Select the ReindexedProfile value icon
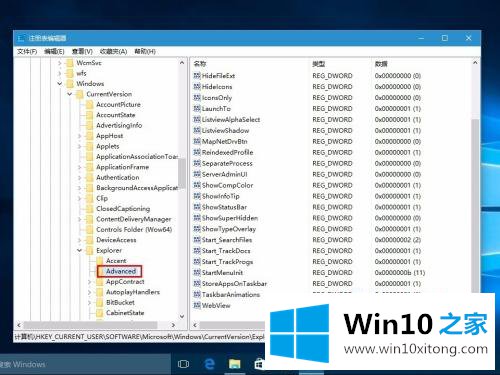500x375 pixels. [197, 152]
